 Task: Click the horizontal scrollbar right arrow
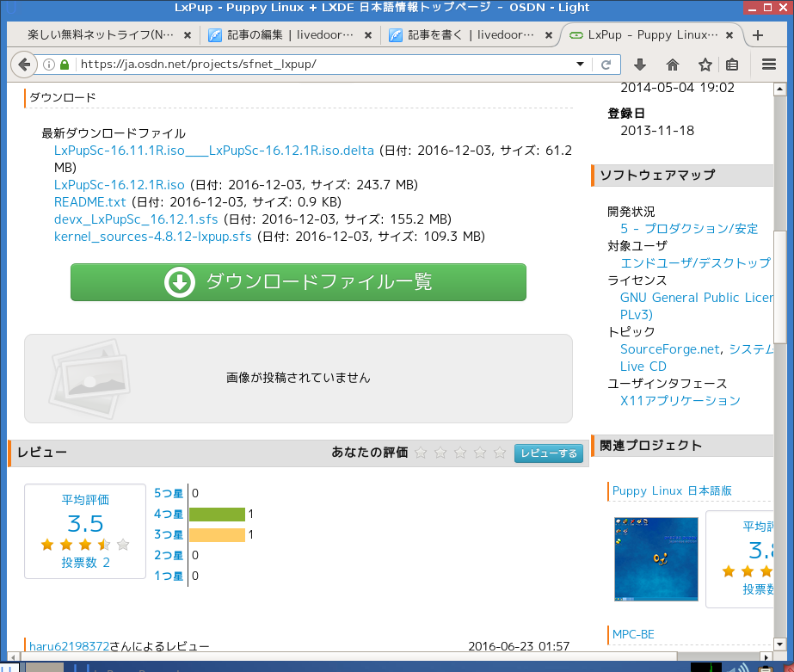tap(767, 657)
